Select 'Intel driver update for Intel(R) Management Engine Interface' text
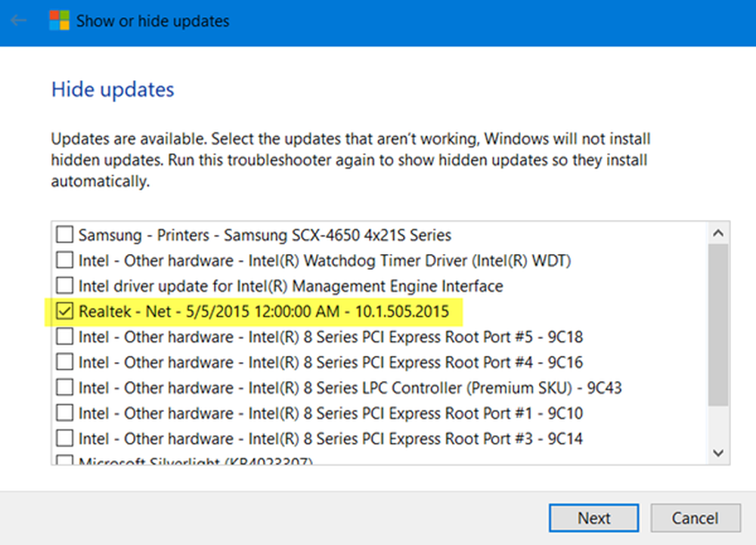Image resolution: width=756 pixels, height=545 pixels. (291, 286)
